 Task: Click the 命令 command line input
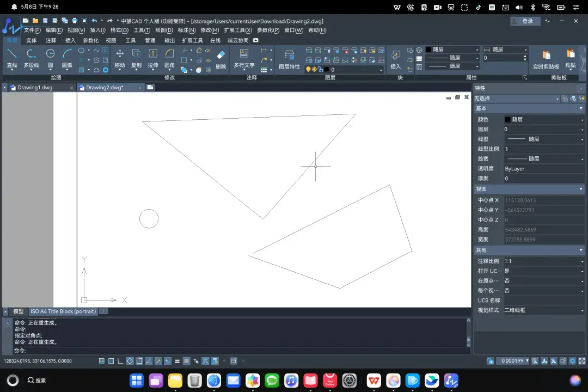click(x=240, y=351)
